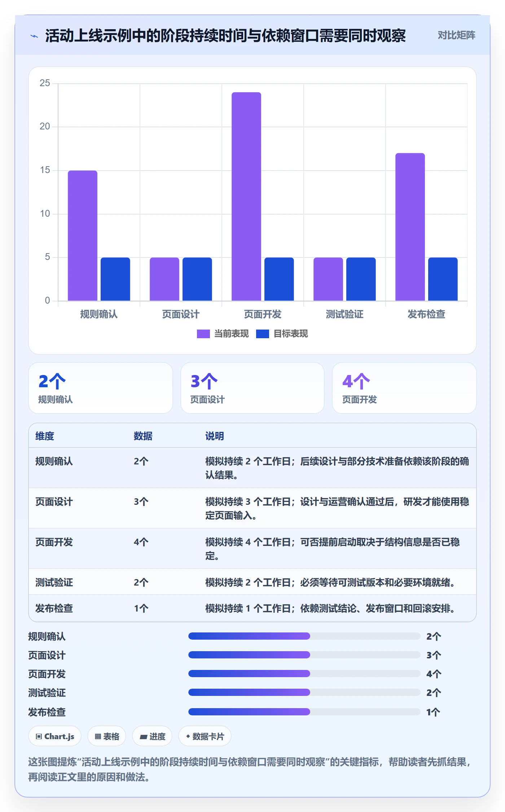
Task: Click the 页面开发 progress bar
Action: click(304, 674)
